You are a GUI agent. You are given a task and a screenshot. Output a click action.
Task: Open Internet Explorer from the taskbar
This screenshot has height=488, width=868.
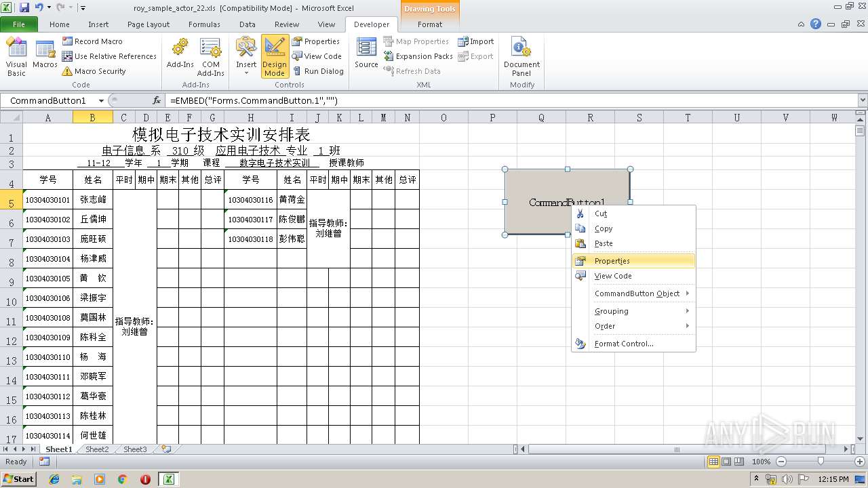54,479
